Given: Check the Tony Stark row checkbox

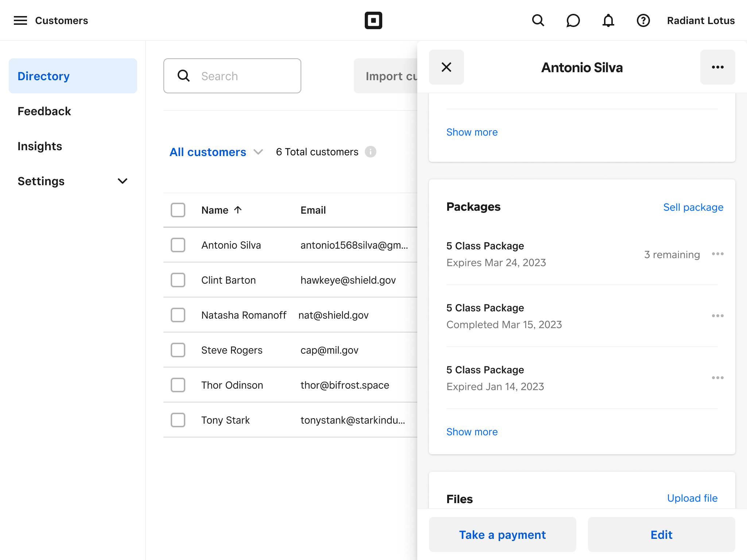Looking at the screenshot, I should pyautogui.click(x=178, y=420).
